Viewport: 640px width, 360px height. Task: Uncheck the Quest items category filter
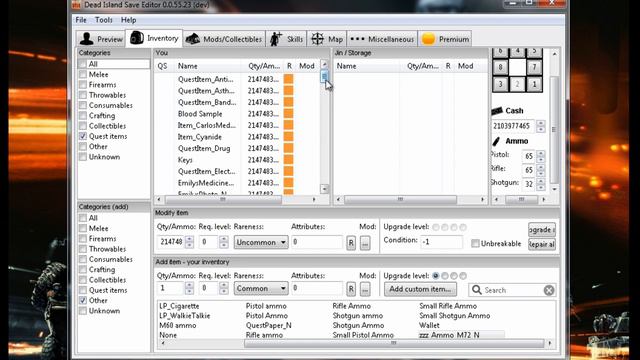tap(83, 136)
